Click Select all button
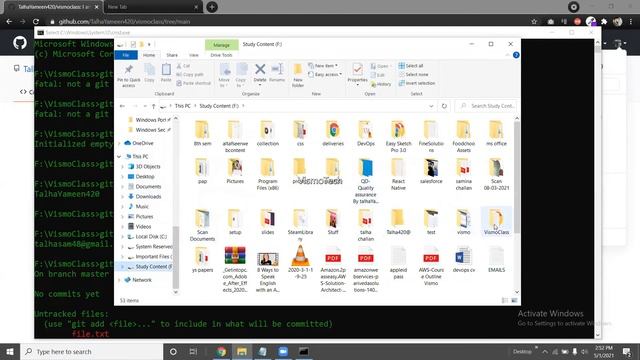640x360 pixels. (x=411, y=66)
